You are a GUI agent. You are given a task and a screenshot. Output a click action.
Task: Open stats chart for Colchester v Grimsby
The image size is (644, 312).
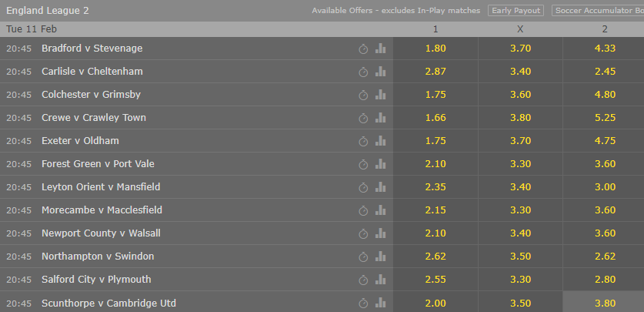pyautogui.click(x=380, y=95)
